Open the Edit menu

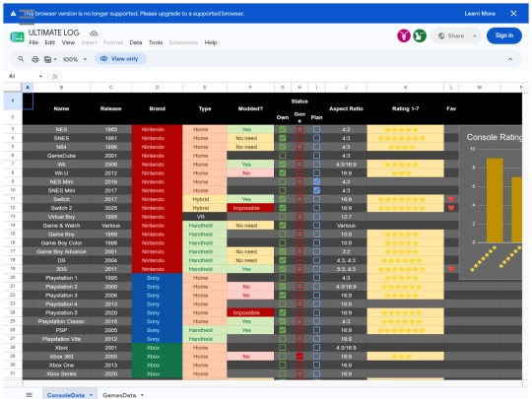click(x=50, y=42)
